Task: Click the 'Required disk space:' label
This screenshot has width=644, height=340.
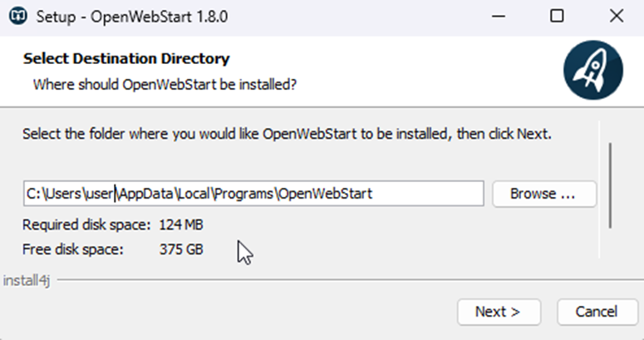Action: (86, 225)
